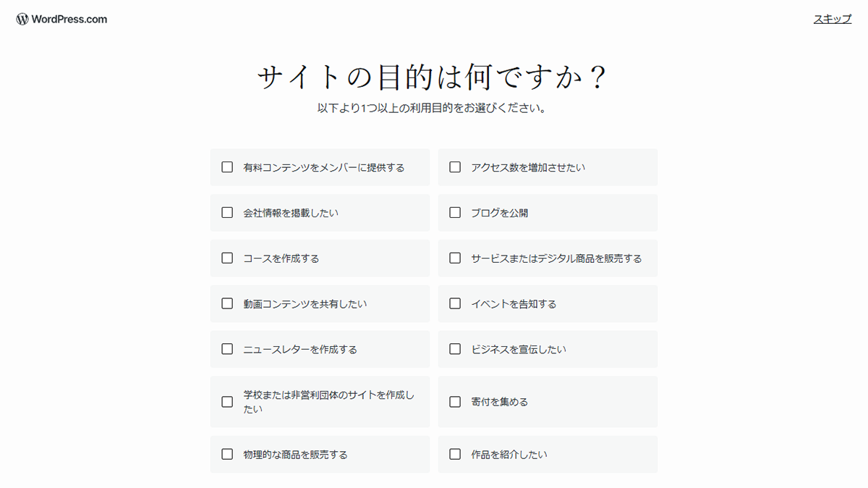Select the 寄付を集める option card
The height and width of the screenshot is (488, 868).
pyautogui.click(x=548, y=401)
